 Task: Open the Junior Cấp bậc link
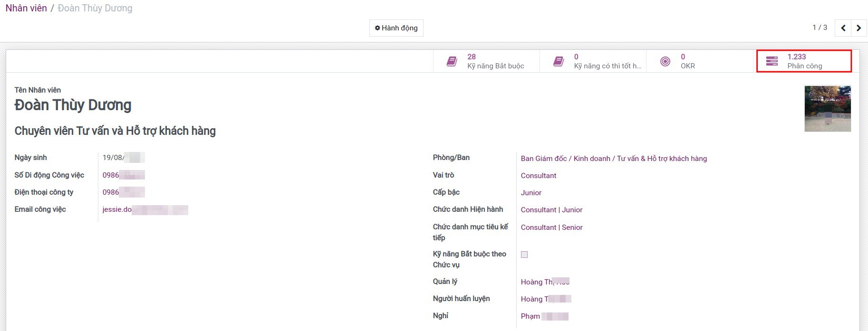531,193
